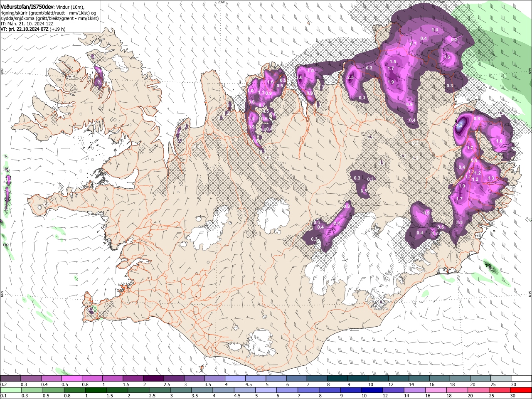Click the light violet swatch labeled 14 in bottom legend row
This screenshot has width=532, height=399.
click(415, 390)
